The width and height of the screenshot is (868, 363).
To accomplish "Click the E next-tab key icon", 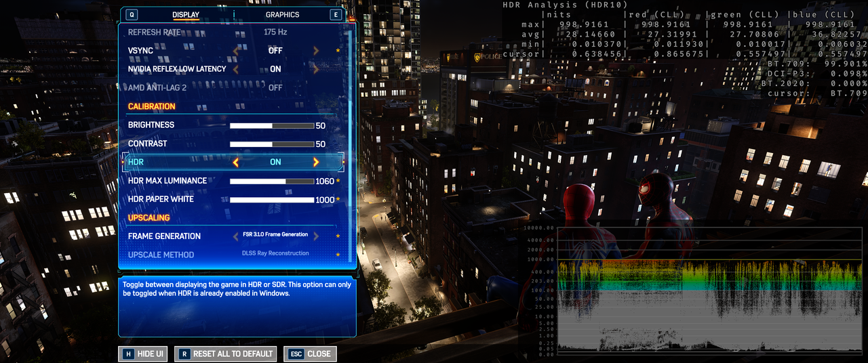I will tap(336, 14).
